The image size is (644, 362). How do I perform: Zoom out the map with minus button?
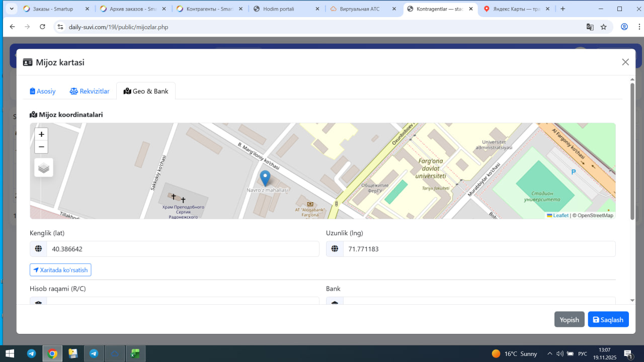41,147
